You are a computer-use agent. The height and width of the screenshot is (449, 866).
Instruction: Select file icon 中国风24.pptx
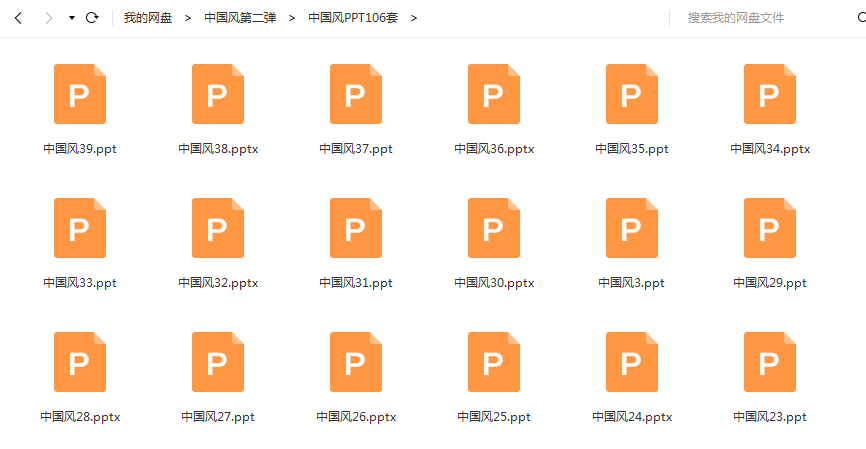pyautogui.click(x=632, y=362)
